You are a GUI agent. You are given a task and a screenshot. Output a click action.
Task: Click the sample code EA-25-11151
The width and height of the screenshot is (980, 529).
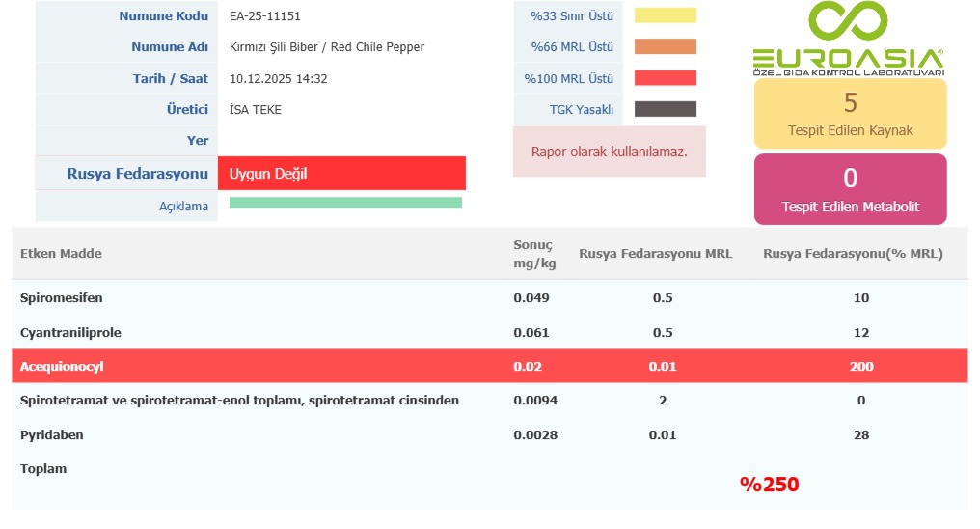tap(259, 16)
